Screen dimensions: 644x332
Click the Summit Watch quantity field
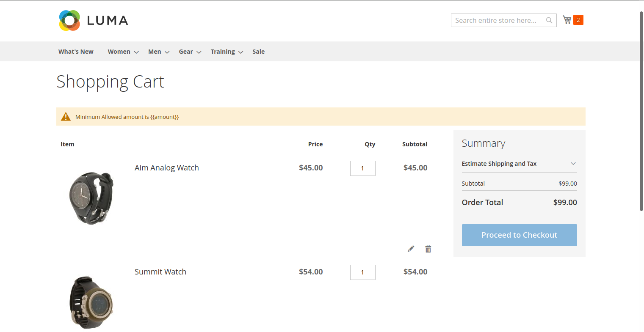click(x=362, y=272)
